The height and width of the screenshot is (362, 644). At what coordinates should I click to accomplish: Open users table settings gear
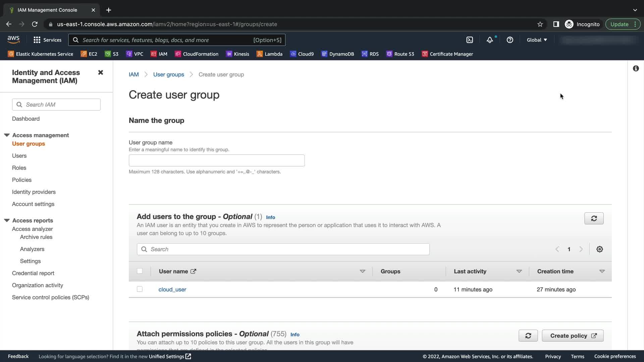(x=599, y=249)
